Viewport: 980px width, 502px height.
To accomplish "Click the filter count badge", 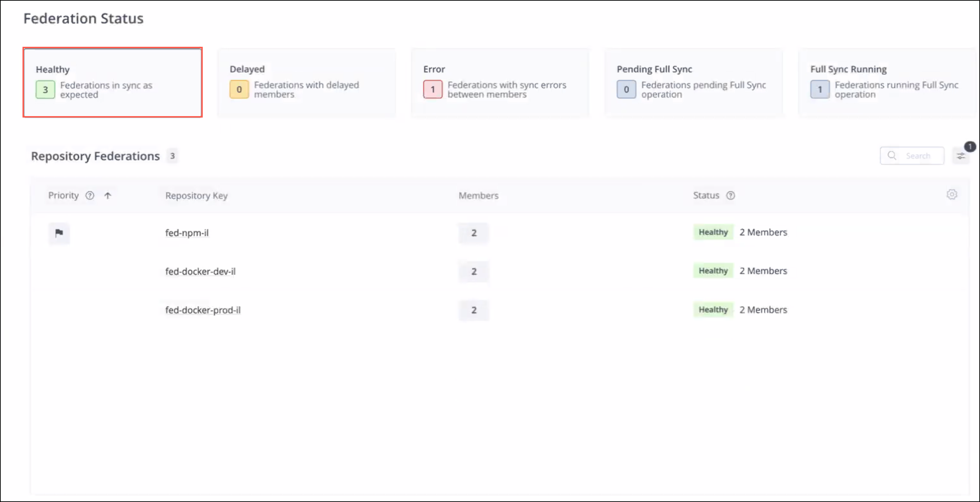I will [970, 147].
